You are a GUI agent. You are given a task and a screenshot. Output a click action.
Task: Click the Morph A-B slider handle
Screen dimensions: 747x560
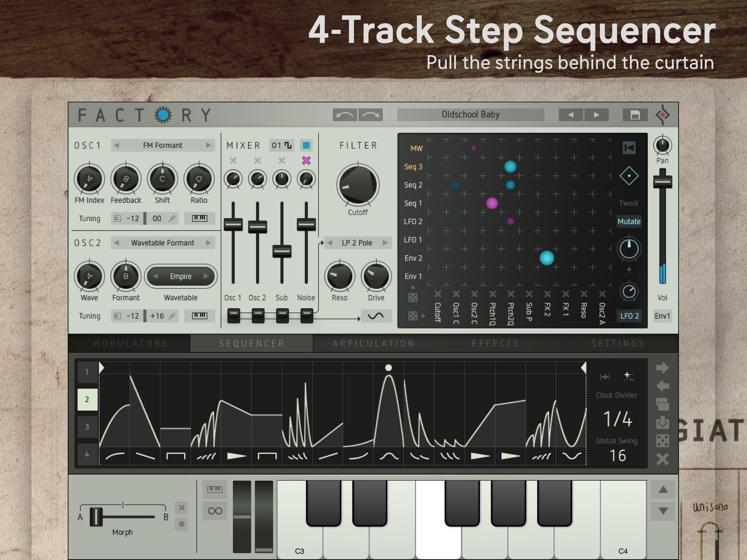96,517
